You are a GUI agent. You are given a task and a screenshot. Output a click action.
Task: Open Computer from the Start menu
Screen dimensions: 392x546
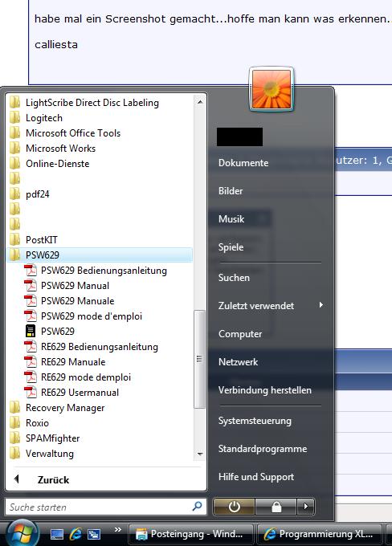pyautogui.click(x=240, y=334)
